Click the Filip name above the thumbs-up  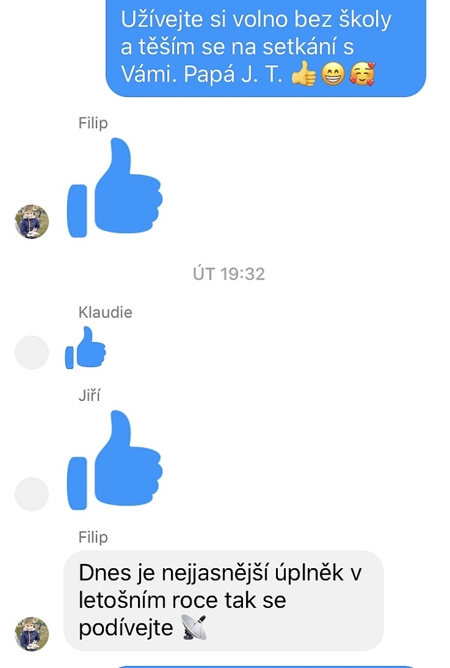(x=93, y=123)
